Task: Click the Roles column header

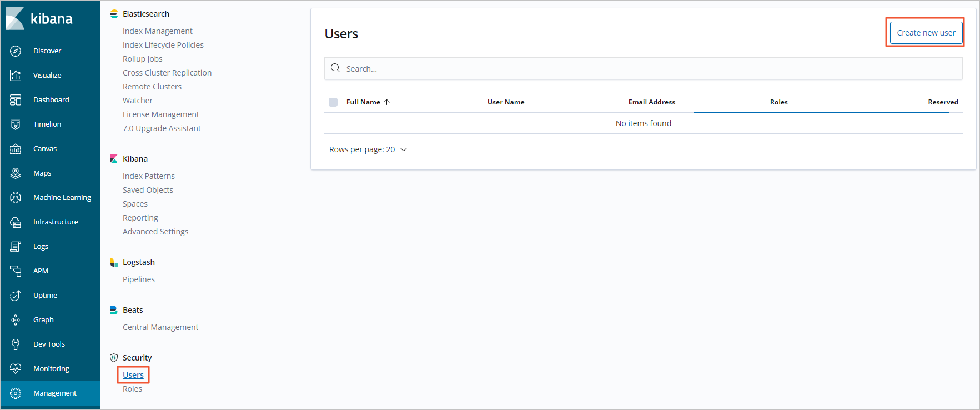Action: [779, 102]
